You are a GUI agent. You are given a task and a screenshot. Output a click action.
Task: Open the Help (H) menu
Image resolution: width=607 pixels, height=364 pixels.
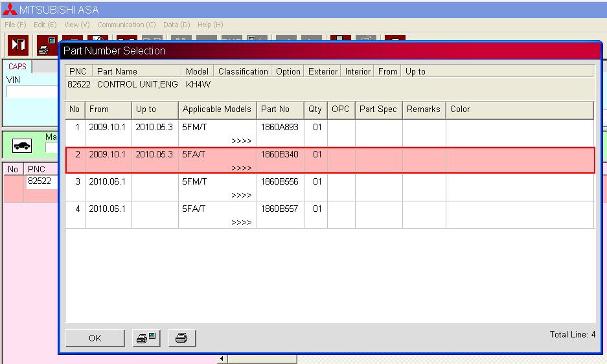pos(210,25)
